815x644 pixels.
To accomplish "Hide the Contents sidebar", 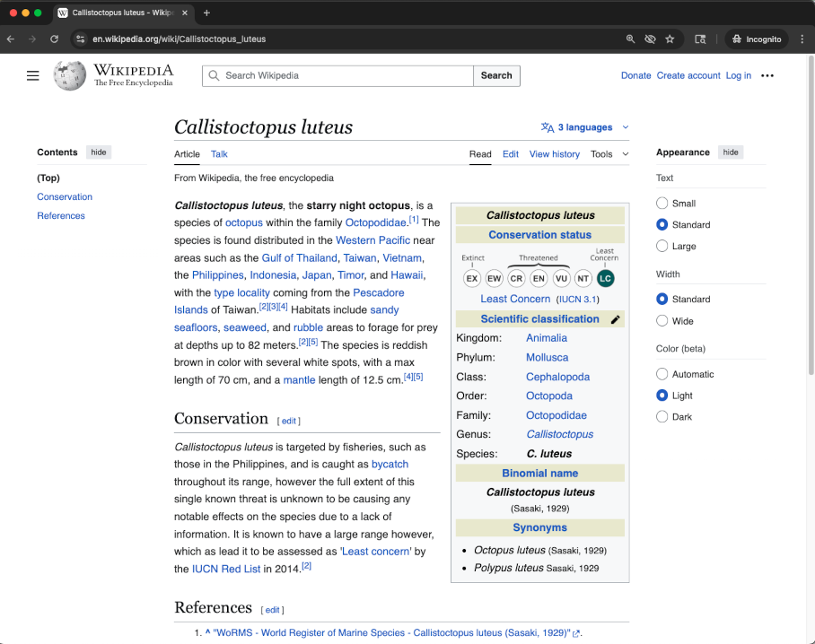I will coord(99,152).
